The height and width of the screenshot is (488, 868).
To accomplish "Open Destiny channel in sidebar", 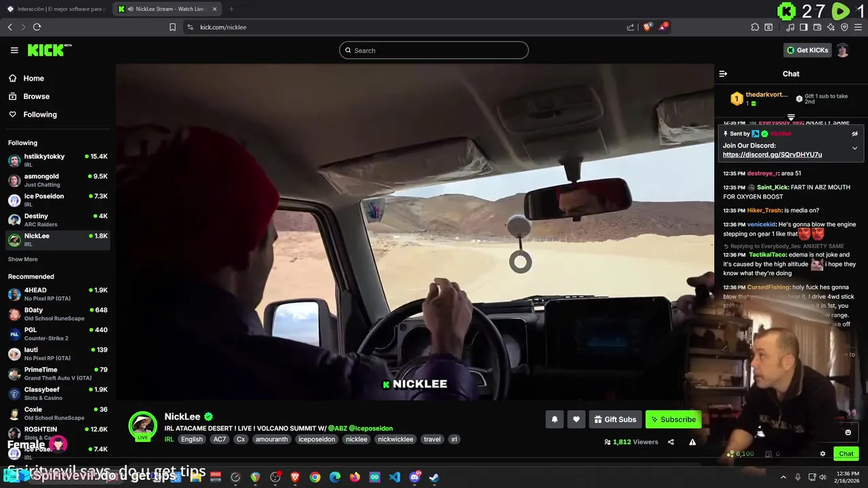I will click(x=58, y=220).
